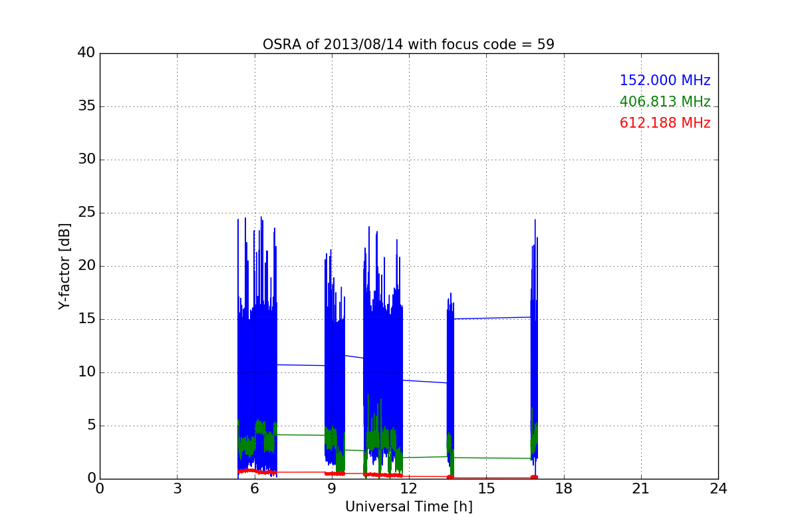Screen dimensions: 798x532
Task: Click the x-axis tick label 24
Action: pyautogui.click(x=718, y=488)
